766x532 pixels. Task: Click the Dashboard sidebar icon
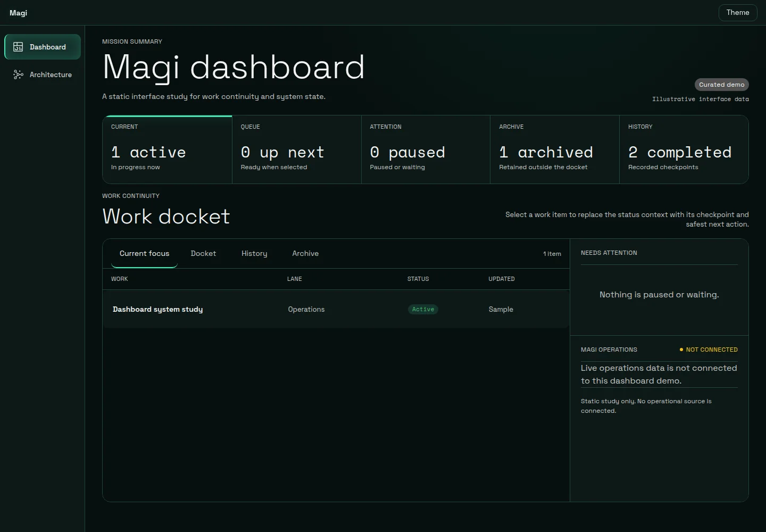(18, 47)
